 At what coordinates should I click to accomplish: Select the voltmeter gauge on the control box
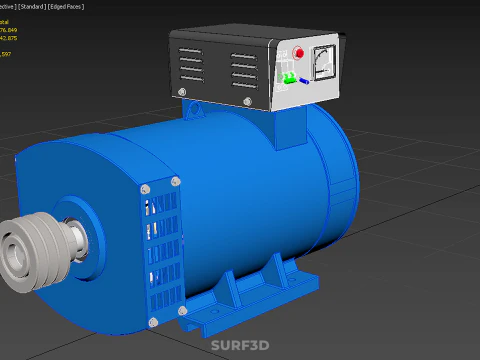click(x=324, y=63)
